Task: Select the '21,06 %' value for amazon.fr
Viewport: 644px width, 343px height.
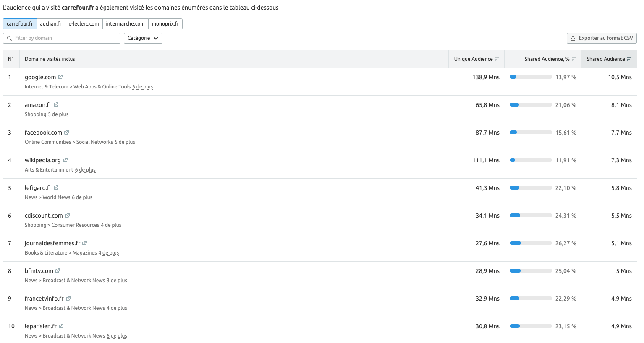Action: pyautogui.click(x=566, y=105)
